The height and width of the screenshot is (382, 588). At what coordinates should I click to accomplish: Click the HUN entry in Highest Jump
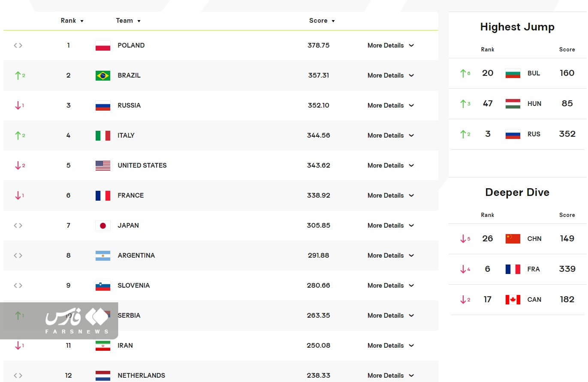(x=534, y=104)
